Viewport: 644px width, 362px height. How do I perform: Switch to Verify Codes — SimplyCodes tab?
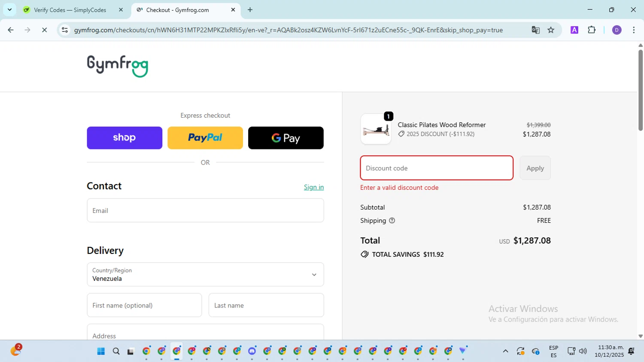[x=70, y=10]
